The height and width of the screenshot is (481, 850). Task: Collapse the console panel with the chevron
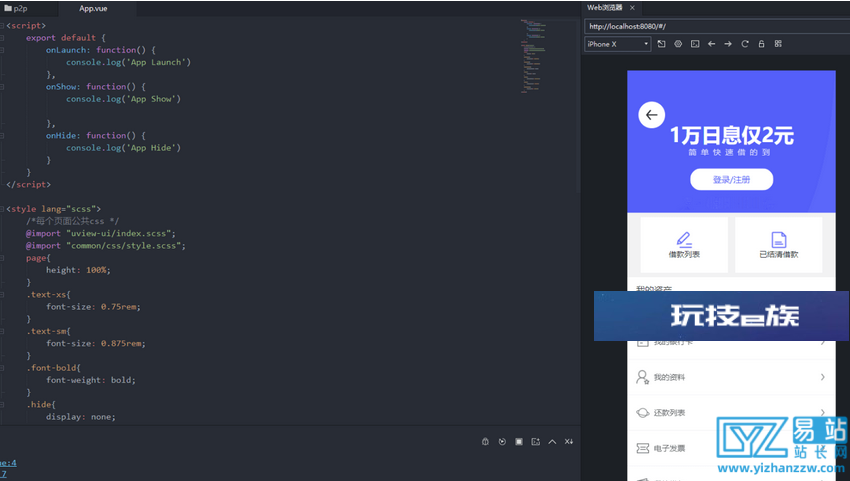[552, 441]
